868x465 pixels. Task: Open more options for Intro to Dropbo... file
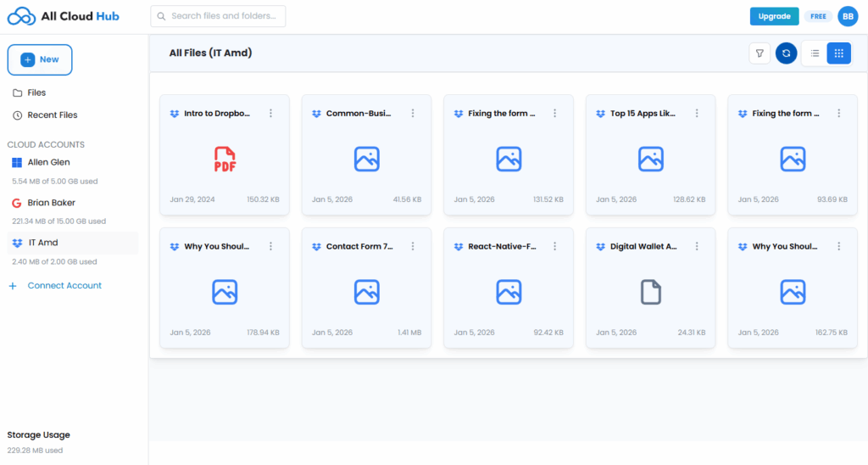tap(270, 113)
